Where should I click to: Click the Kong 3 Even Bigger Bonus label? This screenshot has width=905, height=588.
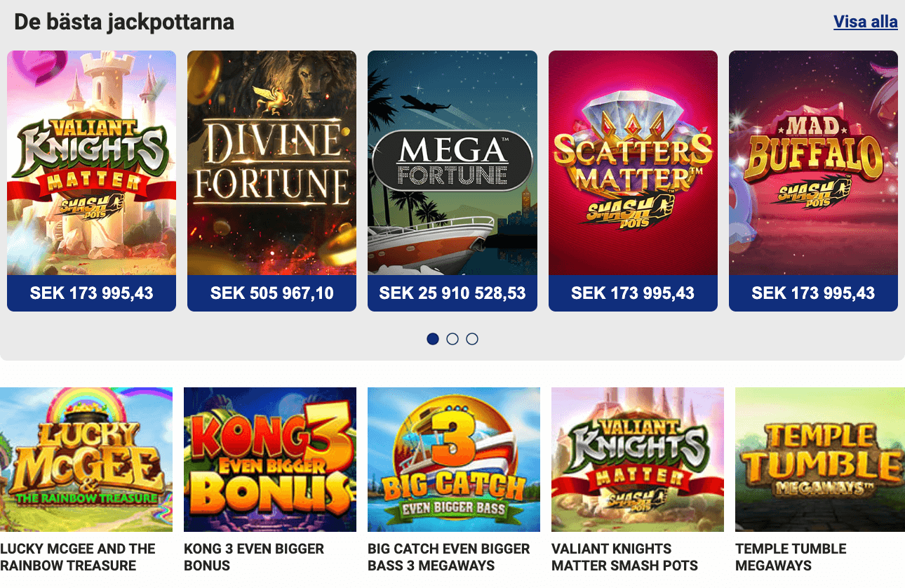253,556
